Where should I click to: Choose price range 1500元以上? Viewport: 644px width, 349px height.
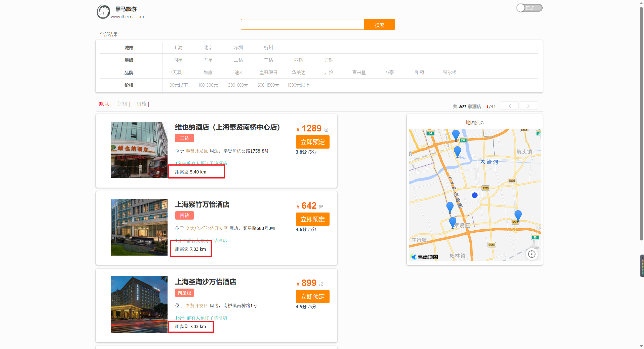click(x=299, y=85)
